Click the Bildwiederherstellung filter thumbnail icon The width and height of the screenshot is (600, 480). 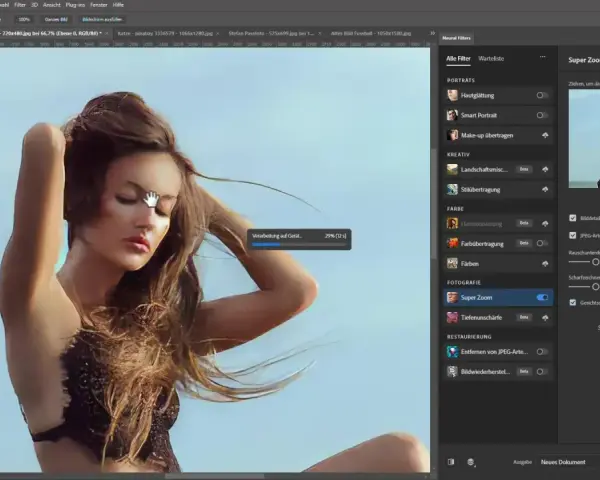pyautogui.click(x=452, y=371)
